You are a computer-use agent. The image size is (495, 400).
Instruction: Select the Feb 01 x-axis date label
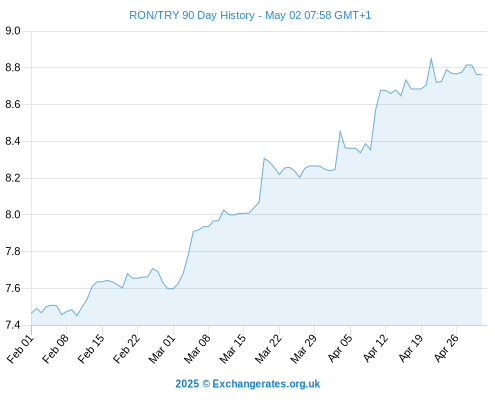20,349
